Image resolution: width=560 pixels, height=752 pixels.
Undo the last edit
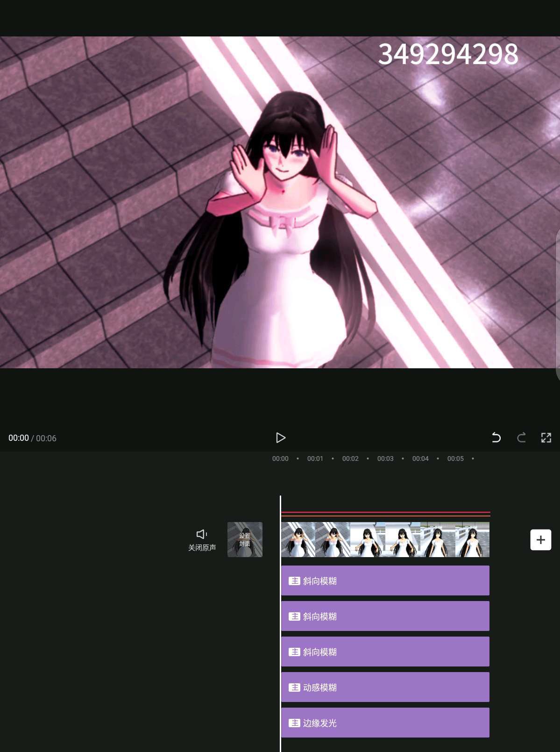pos(496,437)
